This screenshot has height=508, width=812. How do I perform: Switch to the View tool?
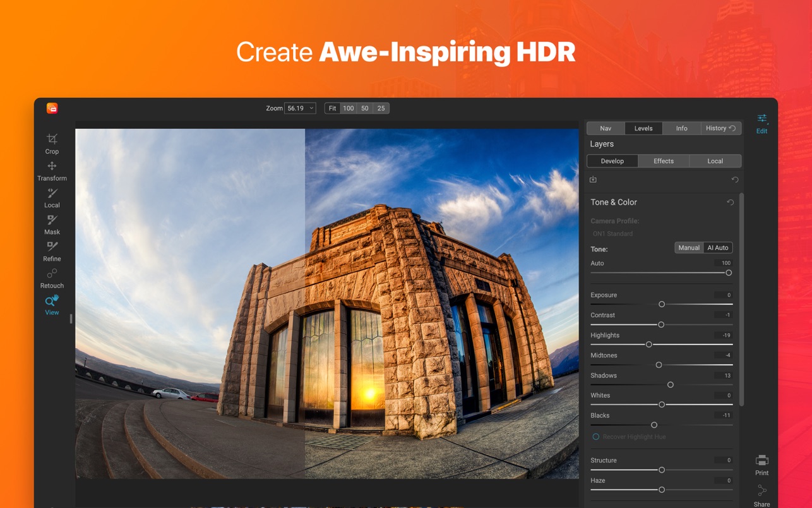click(x=52, y=305)
